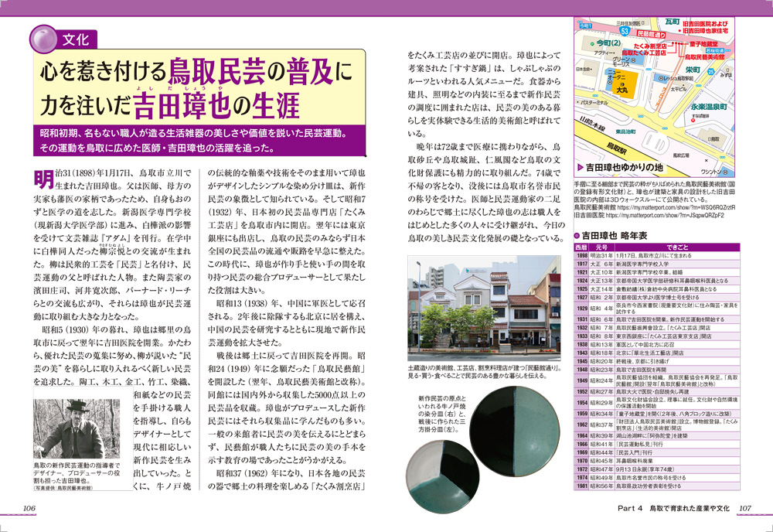The height and width of the screenshot is (532, 773).
Task: Click the 鳥取民藝美術館 red map label
Action: (704, 57)
